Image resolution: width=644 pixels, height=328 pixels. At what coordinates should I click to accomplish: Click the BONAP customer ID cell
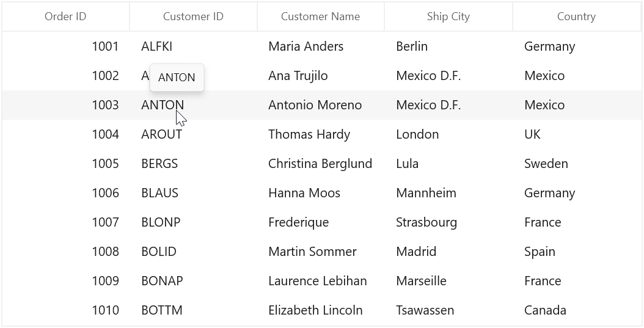click(x=194, y=281)
